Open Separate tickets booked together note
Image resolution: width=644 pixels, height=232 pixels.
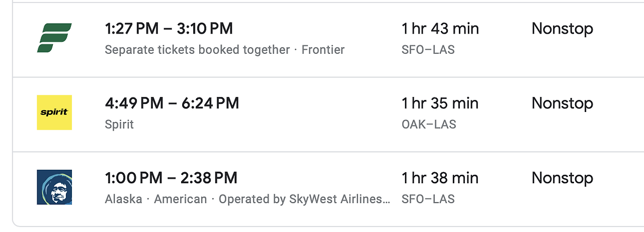pos(197,50)
